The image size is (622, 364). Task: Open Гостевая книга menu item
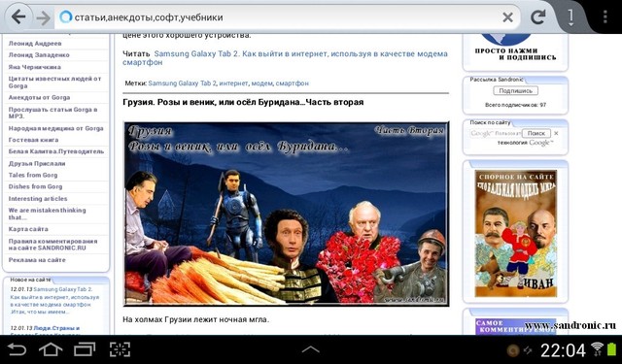point(33,140)
